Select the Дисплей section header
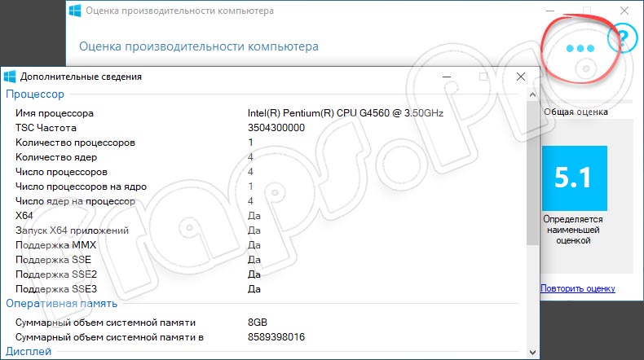This screenshot has width=644, height=360. pyautogui.click(x=29, y=351)
